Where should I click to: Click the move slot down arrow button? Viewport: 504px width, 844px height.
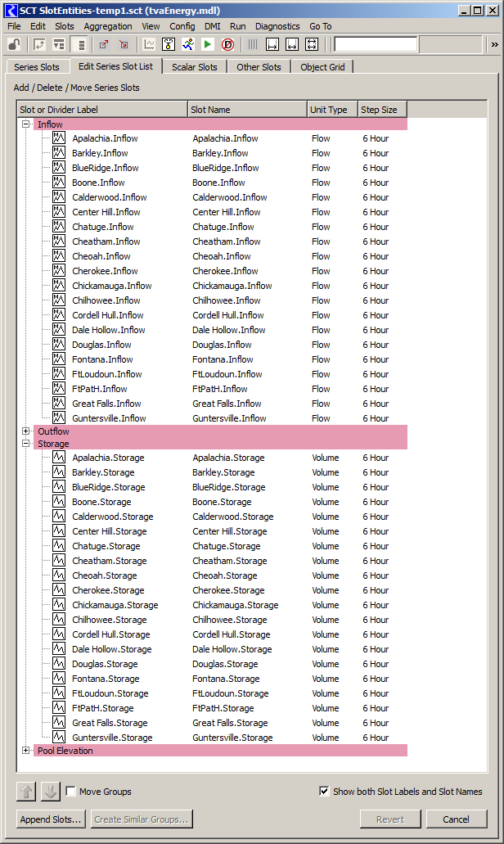pos(51,792)
